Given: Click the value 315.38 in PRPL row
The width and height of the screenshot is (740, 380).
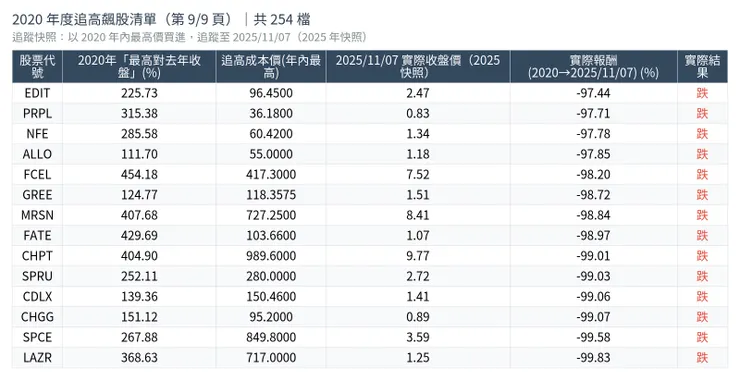Looking at the screenshot, I should pyautogui.click(x=139, y=113).
